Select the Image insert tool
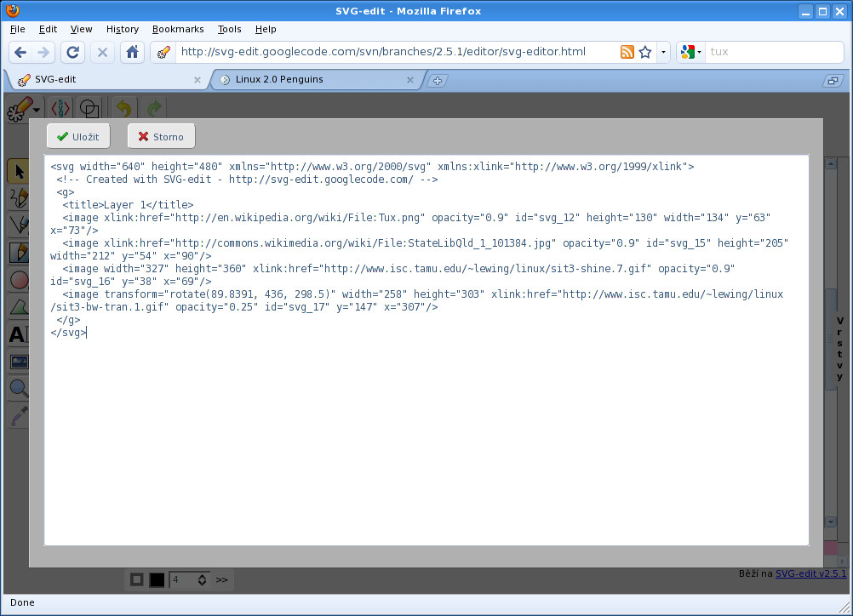 tap(19, 362)
